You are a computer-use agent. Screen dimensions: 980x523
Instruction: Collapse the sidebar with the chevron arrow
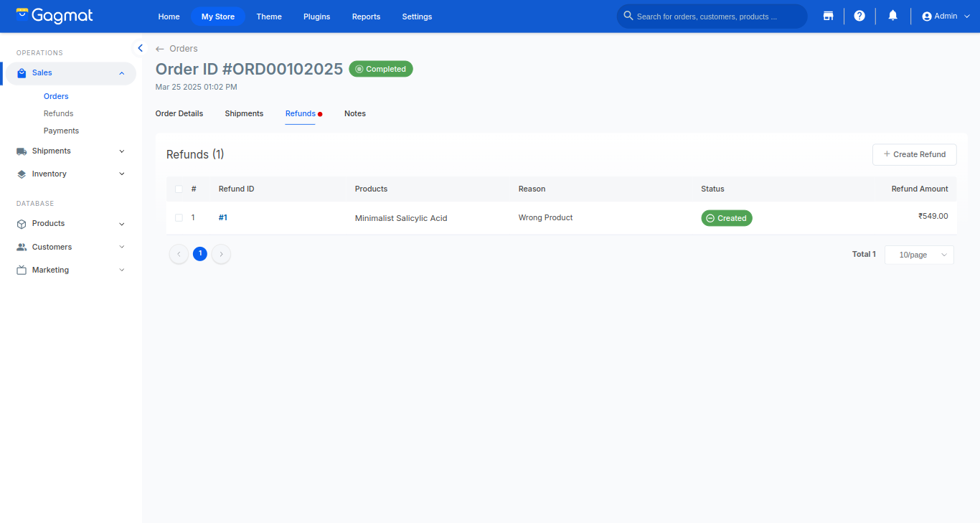click(140, 48)
